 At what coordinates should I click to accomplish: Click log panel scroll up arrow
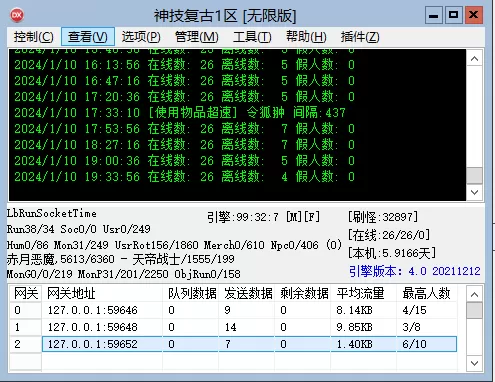(x=475, y=59)
